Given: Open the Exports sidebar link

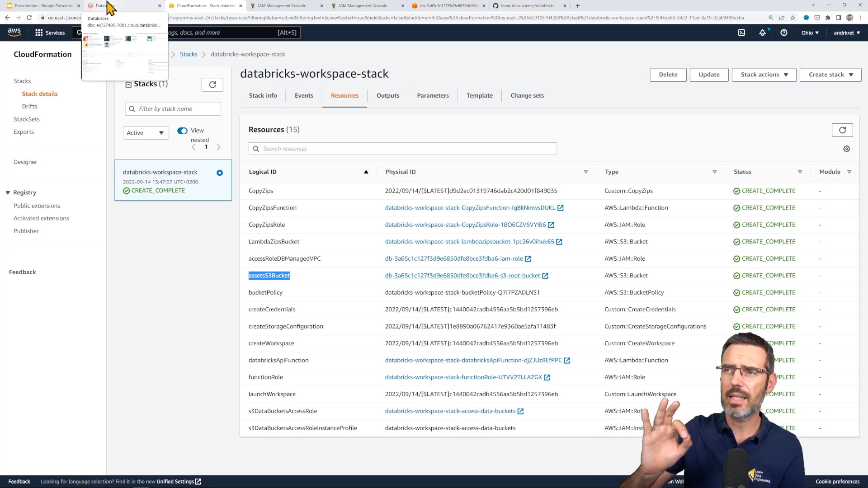Looking at the screenshot, I should click(24, 132).
